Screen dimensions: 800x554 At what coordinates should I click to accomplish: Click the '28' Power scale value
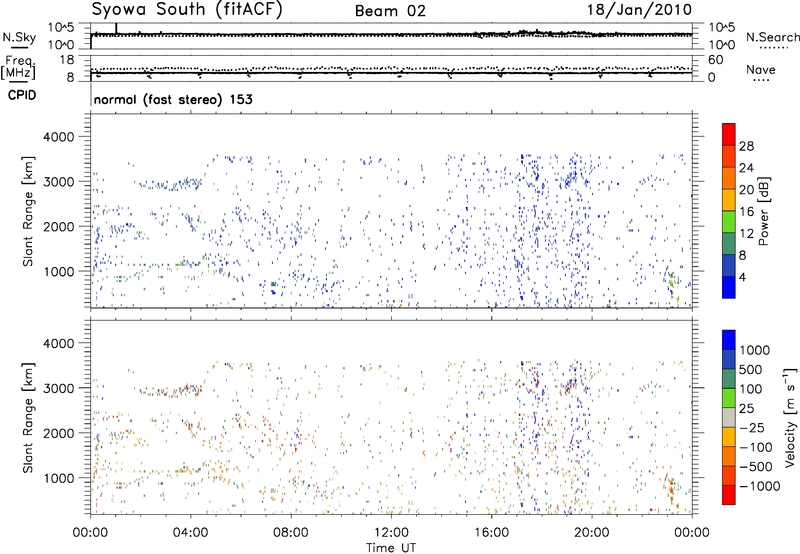point(746,146)
